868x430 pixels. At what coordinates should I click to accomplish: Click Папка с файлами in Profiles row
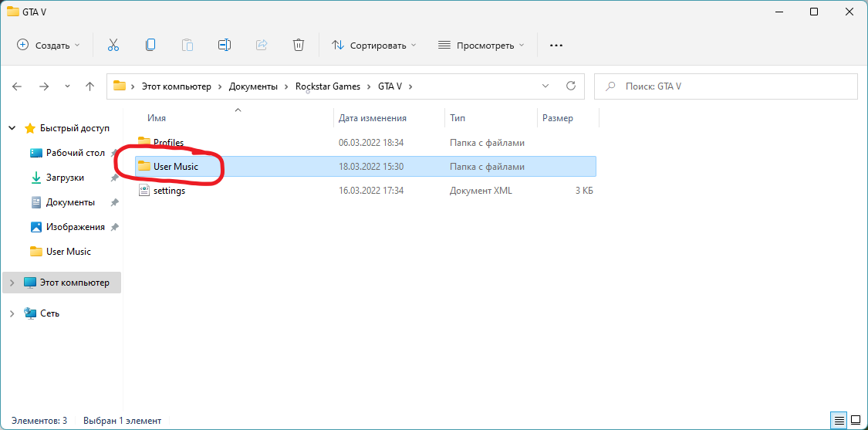click(x=487, y=142)
